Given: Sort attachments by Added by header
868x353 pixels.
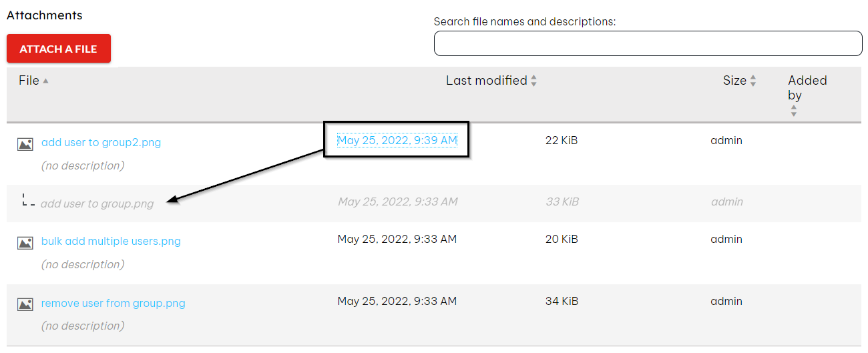Looking at the screenshot, I should coord(807,87).
